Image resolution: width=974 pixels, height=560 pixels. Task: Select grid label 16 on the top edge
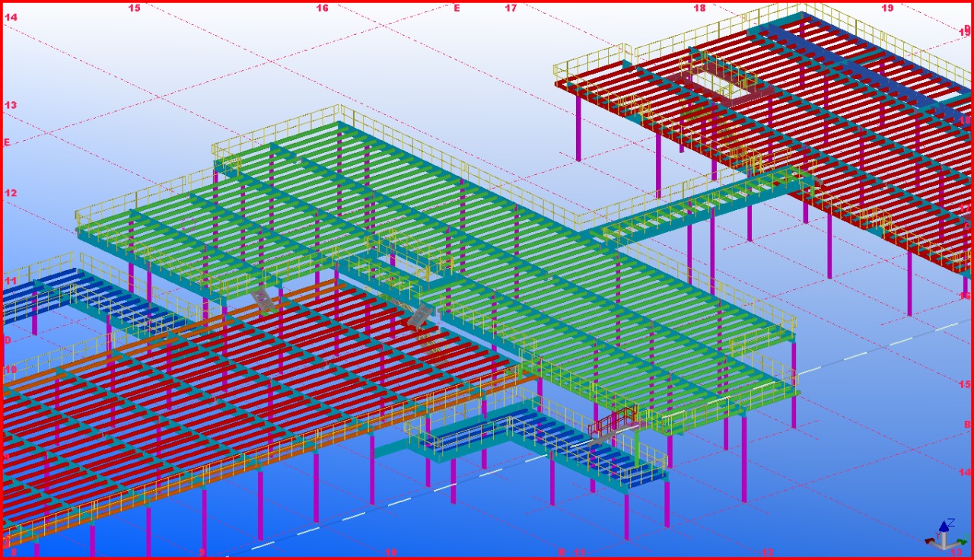(x=322, y=8)
